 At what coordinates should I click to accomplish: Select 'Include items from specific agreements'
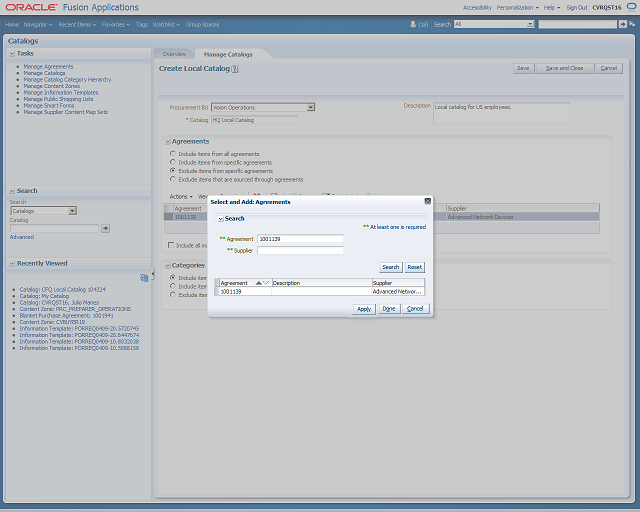coord(173,162)
